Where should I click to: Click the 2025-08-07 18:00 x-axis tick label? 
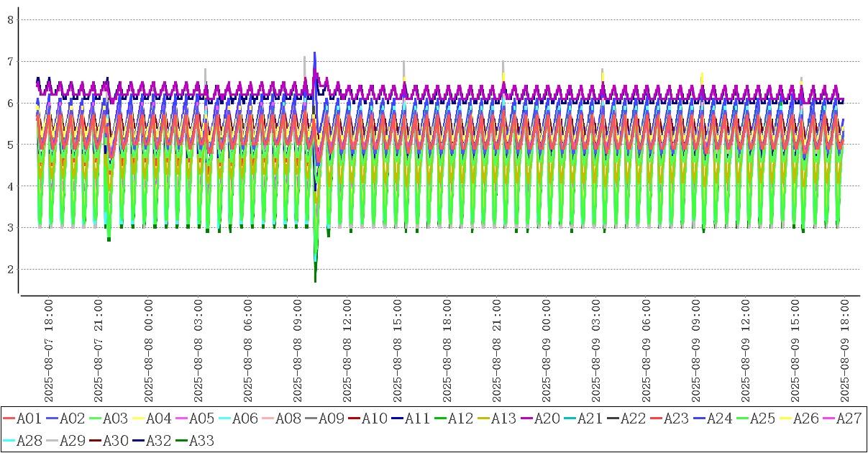click(49, 352)
